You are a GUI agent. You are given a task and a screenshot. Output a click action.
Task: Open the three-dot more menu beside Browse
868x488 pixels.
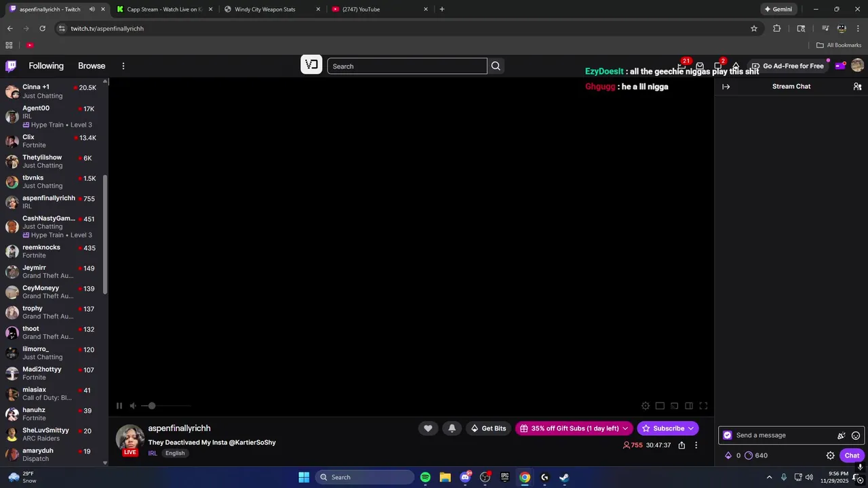click(x=123, y=66)
